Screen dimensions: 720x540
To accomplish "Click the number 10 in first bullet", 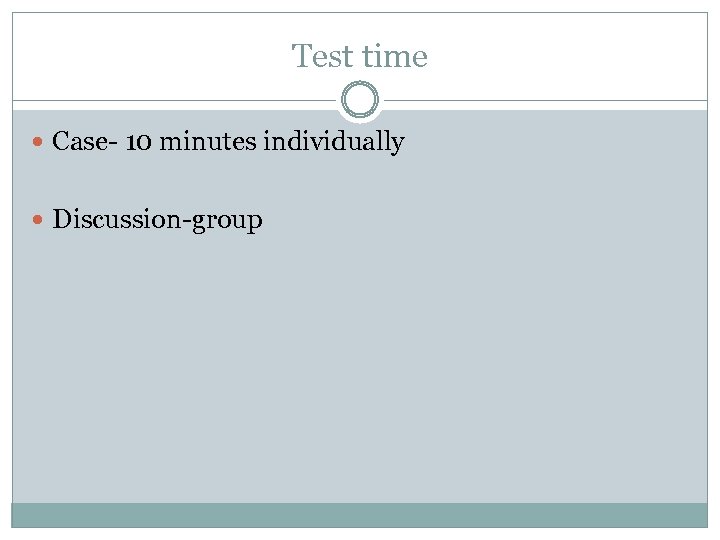I will tap(139, 142).
